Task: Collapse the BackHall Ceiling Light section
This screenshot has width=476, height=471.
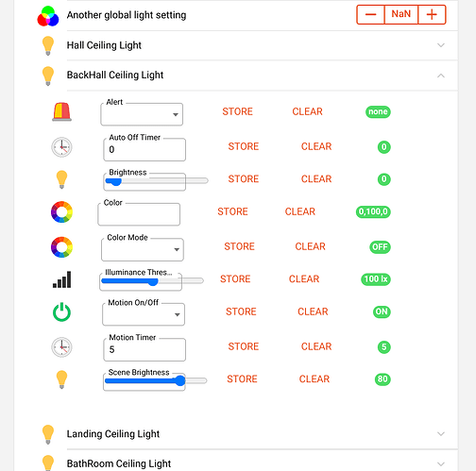Action: (x=441, y=76)
